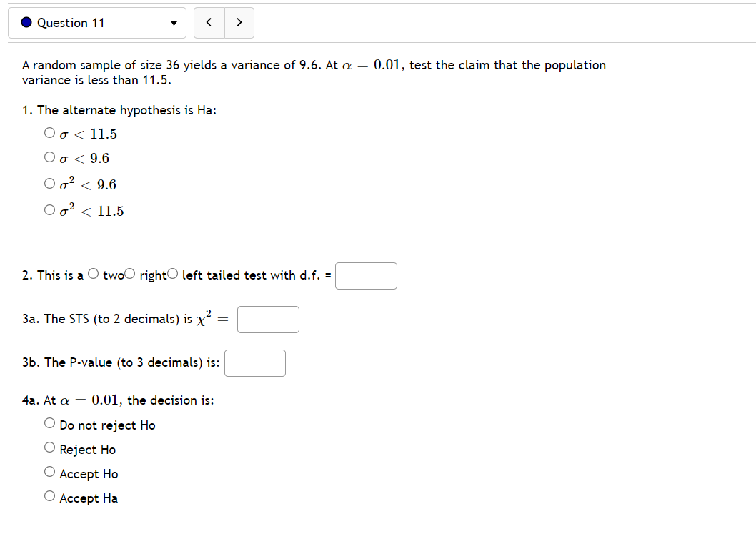Select hypothesis option σ² < 11.5

(x=49, y=208)
